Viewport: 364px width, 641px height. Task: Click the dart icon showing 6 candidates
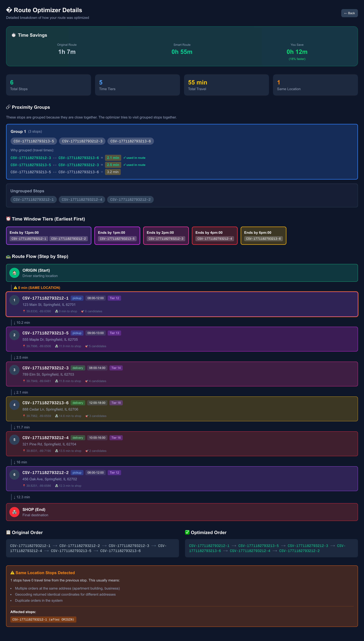coord(83,311)
